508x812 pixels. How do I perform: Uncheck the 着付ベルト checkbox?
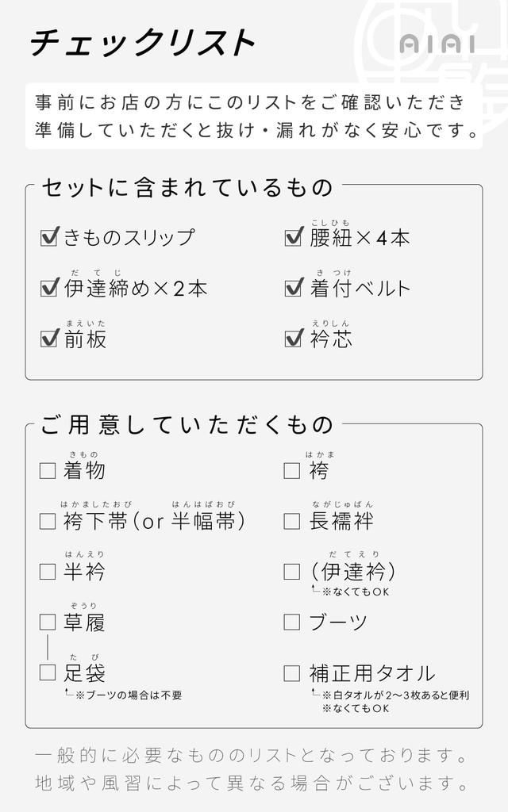coord(294,287)
